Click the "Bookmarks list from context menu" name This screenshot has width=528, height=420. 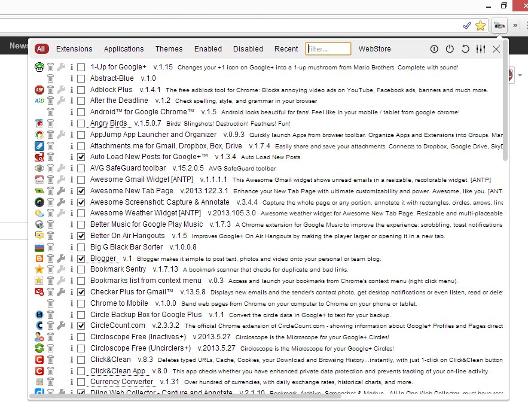click(x=145, y=281)
